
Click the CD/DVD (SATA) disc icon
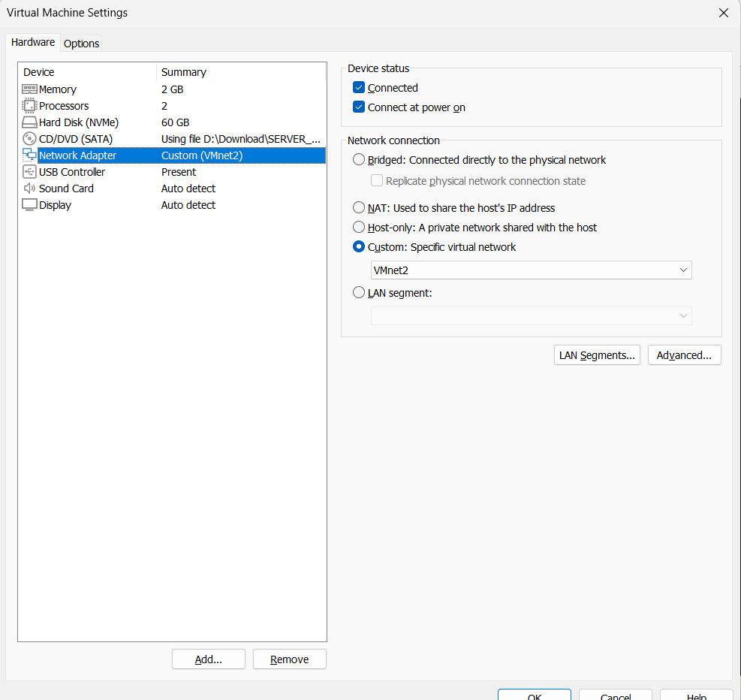(x=29, y=138)
